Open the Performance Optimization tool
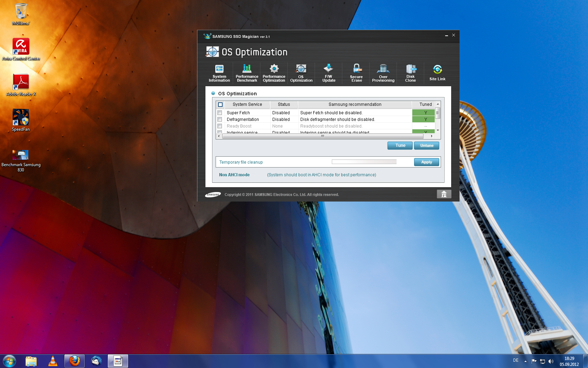 (274, 73)
